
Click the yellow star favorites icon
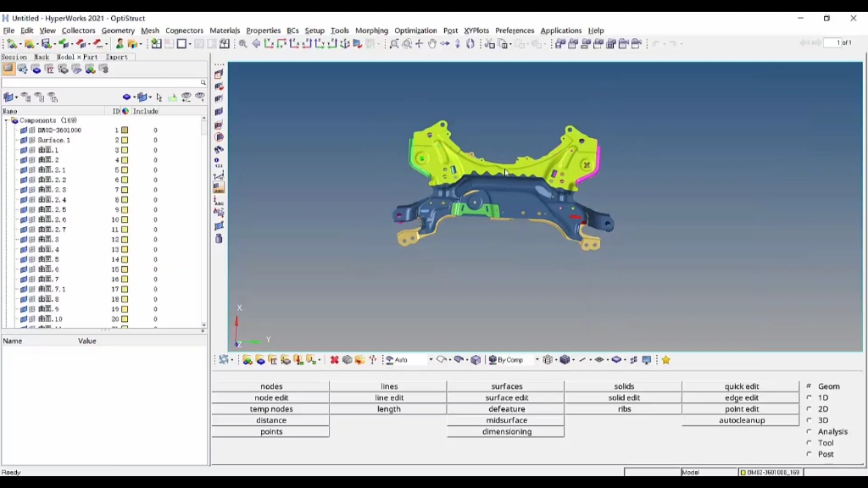pos(665,360)
